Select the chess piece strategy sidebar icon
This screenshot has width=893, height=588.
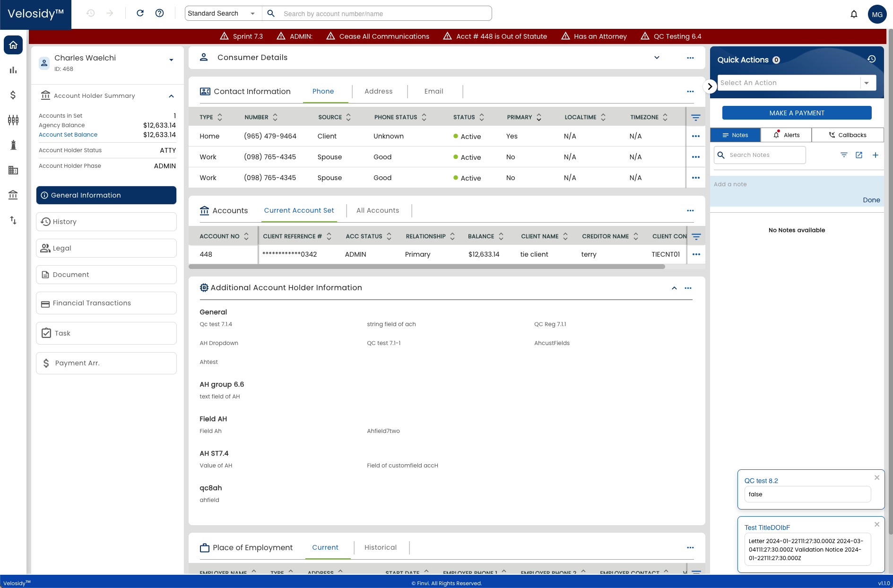[x=13, y=145]
